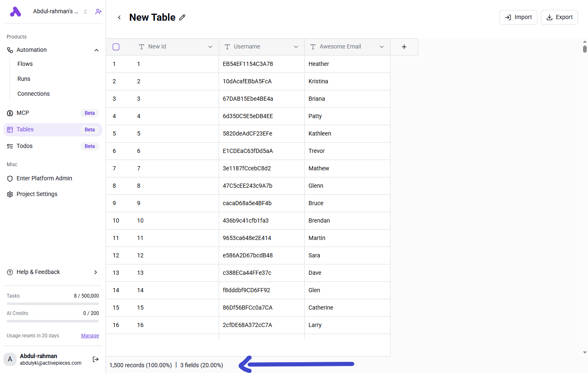Open the Awesome Email column dropdown
This screenshot has height=373, width=588.
[x=382, y=47]
